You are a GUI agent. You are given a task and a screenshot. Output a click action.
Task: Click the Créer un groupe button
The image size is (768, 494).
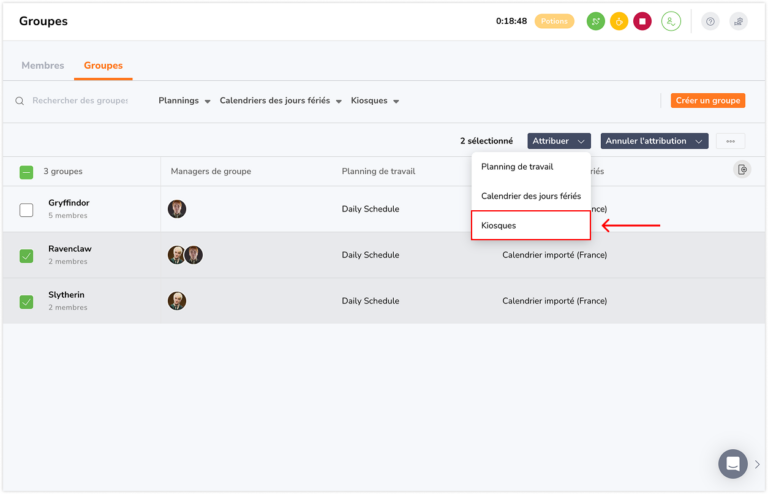(x=708, y=100)
